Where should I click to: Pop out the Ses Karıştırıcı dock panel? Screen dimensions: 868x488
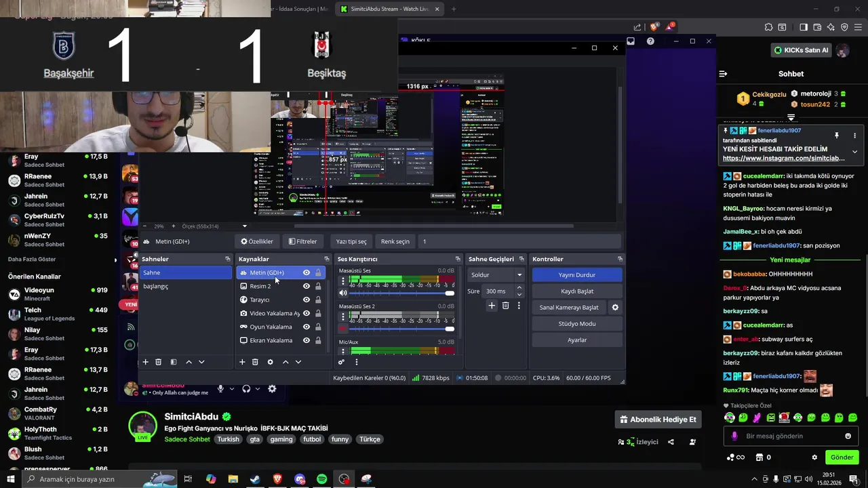[457, 259]
